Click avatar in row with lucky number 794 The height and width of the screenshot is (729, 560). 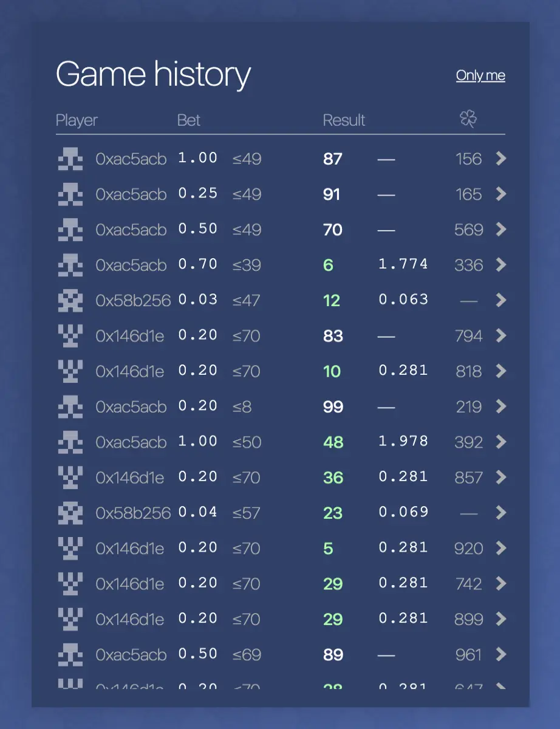pyautogui.click(x=70, y=336)
